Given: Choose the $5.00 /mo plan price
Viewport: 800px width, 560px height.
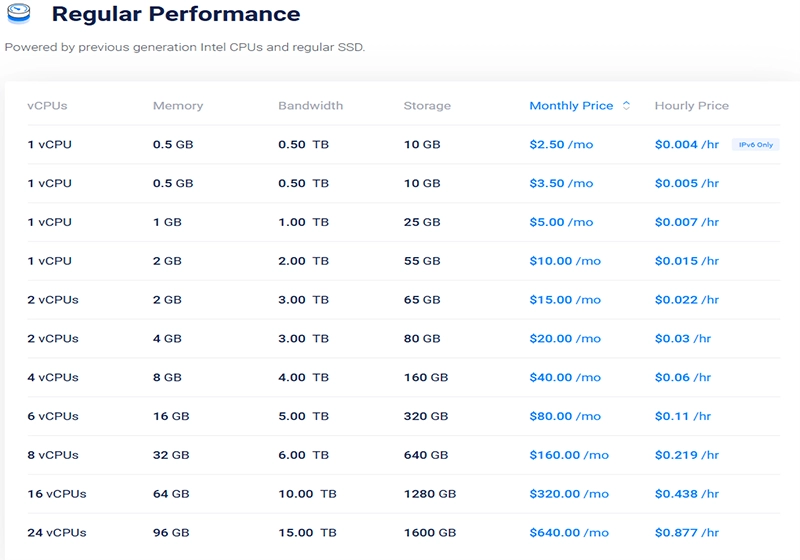Looking at the screenshot, I should point(561,222).
